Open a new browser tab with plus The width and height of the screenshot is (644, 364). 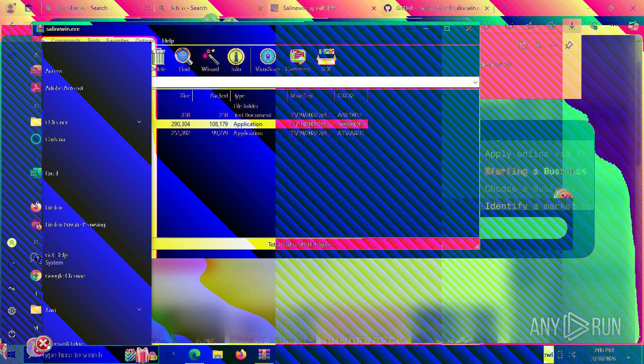pos(505,8)
